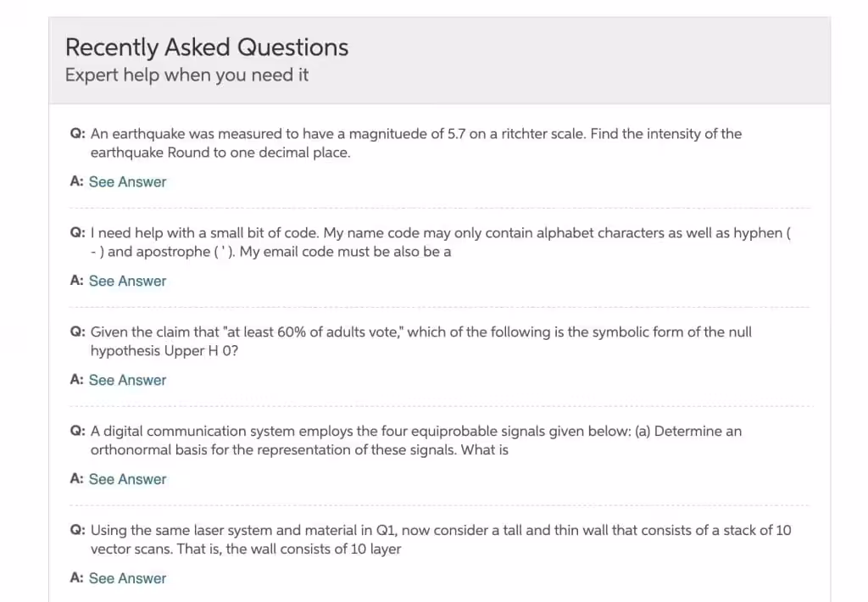The image size is (868, 602).
Task: Click the 'A:' label of the last question
Action: click(x=75, y=578)
